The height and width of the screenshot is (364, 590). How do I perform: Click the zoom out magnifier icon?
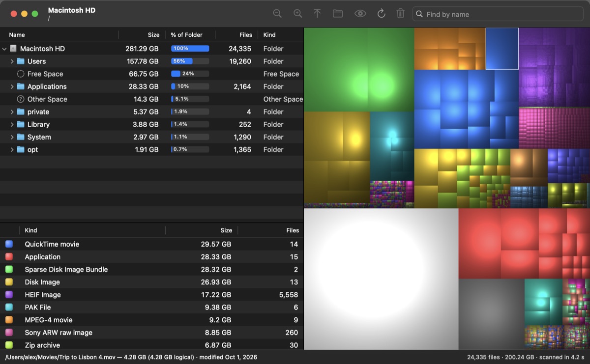point(277,14)
